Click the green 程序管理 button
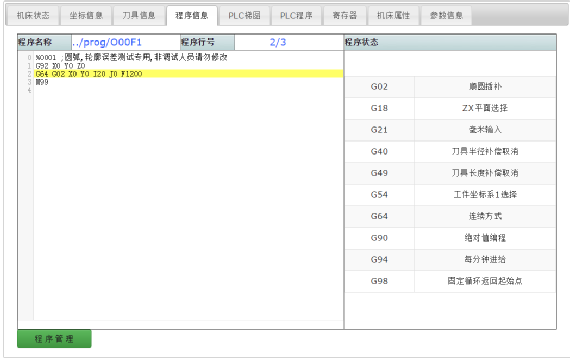The image size is (570, 360). [54, 339]
